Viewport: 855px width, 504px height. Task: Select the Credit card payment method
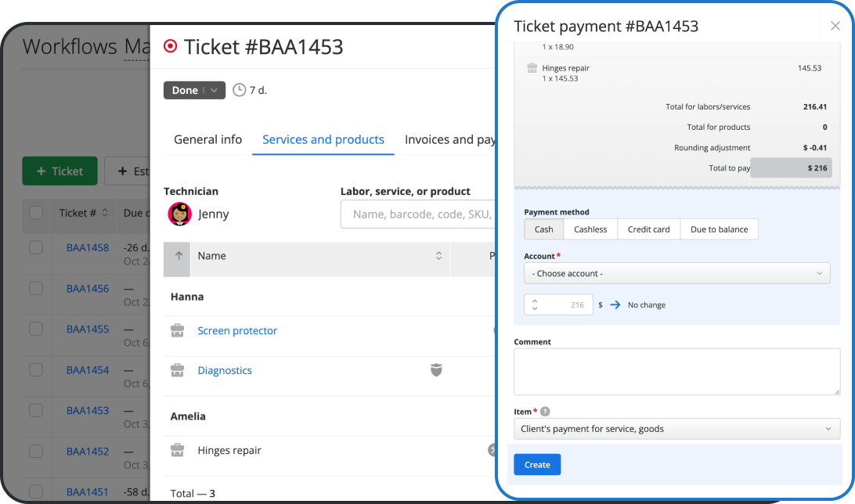[648, 229]
